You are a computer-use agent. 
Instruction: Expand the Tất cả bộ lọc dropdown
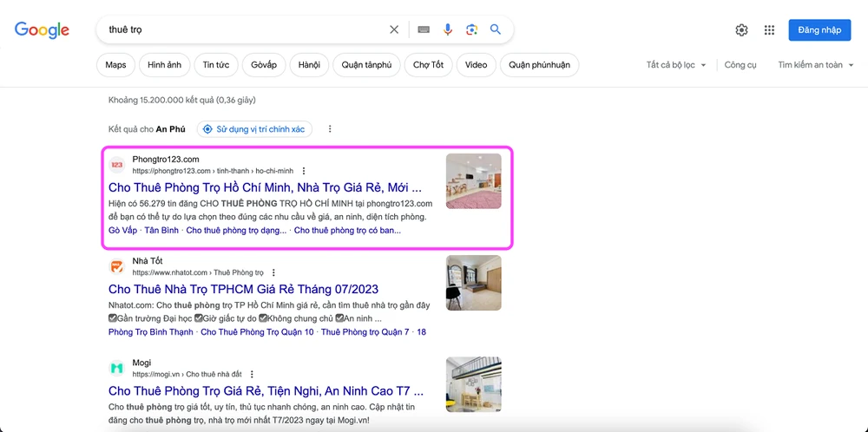tap(676, 65)
